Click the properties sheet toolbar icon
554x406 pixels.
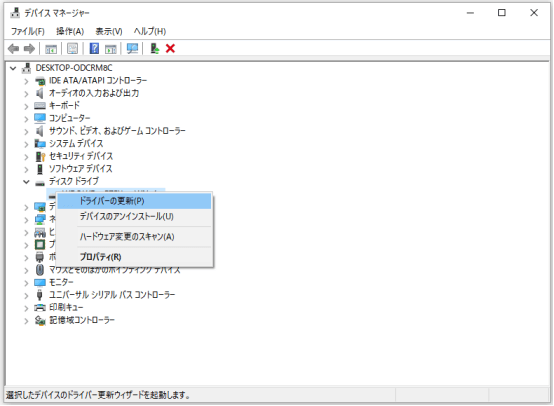pyautogui.click(x=72, y=48)
